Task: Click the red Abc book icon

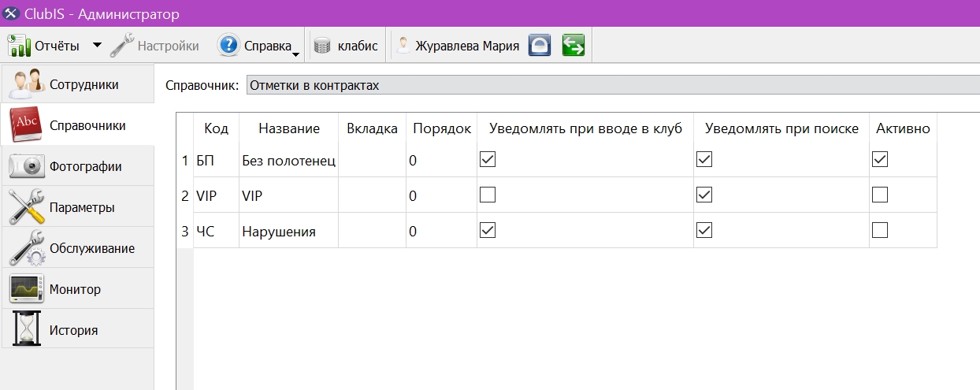Action: (x=26, y=125)
